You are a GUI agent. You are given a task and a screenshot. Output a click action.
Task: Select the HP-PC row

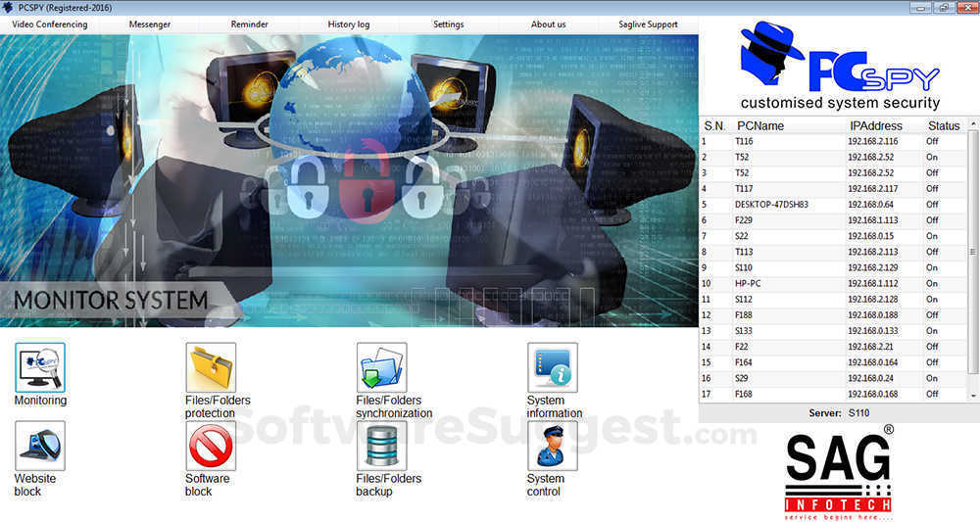[x=833, y=283]
